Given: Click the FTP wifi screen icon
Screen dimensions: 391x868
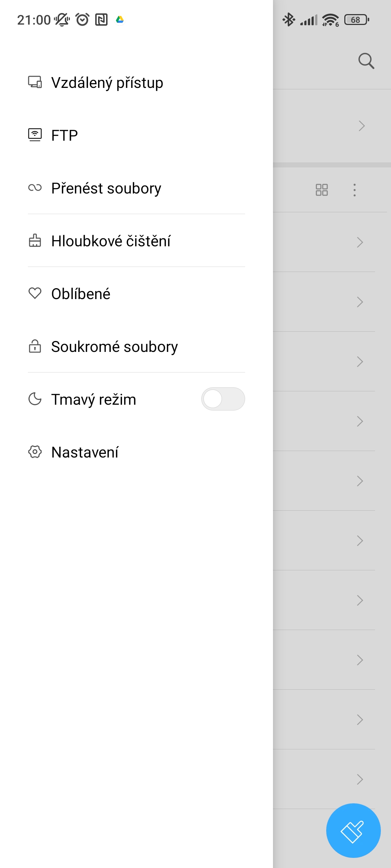Looking at the screenshot, I should (x=35, y=135).
